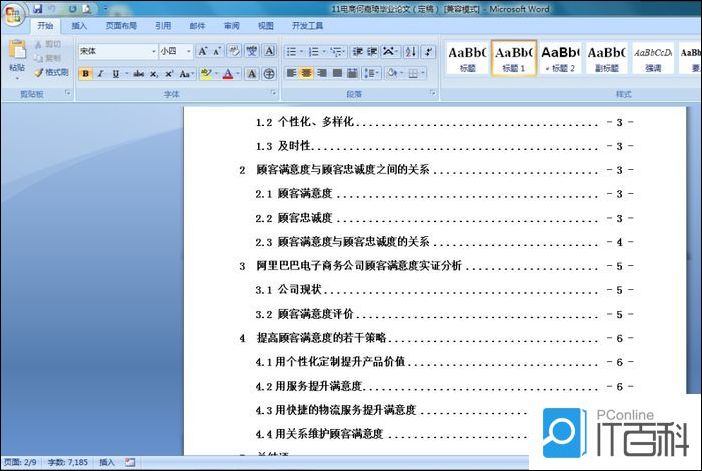Apply the 副标题 style
The width and height of the screenshot is (702, 471).
click(607, 58)
